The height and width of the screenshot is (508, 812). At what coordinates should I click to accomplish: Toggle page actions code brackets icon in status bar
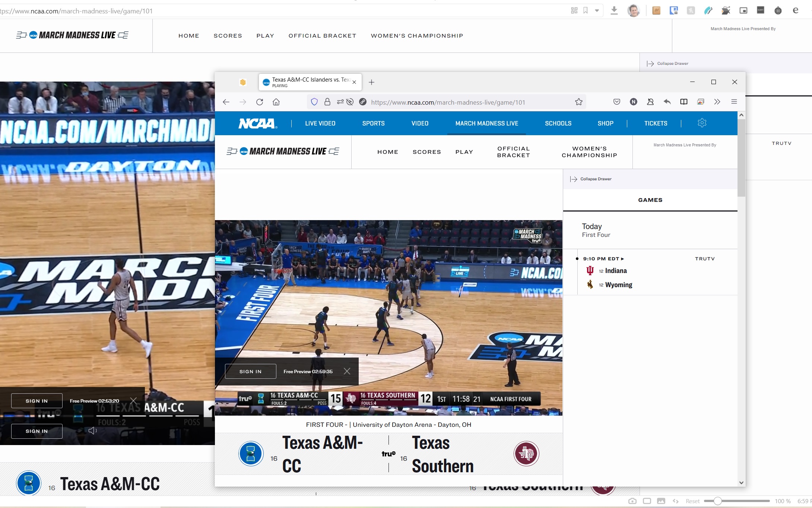[x=676, y=501]
